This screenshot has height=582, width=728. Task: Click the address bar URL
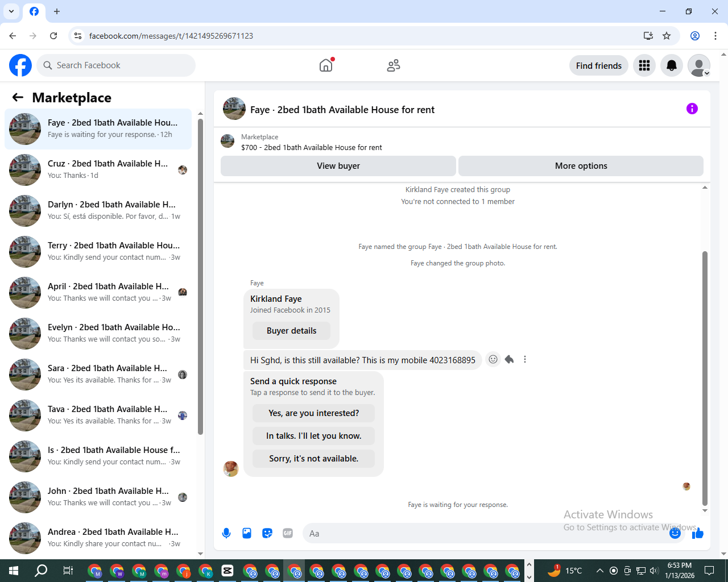click(171, 36)
